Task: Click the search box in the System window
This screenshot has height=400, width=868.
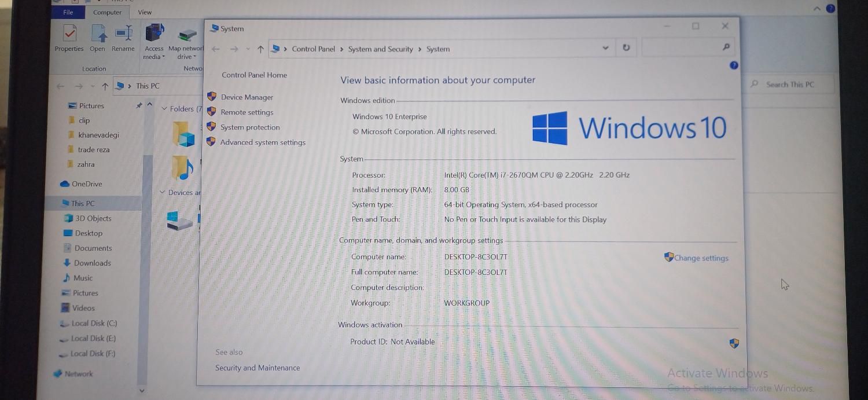Action: 689,47
